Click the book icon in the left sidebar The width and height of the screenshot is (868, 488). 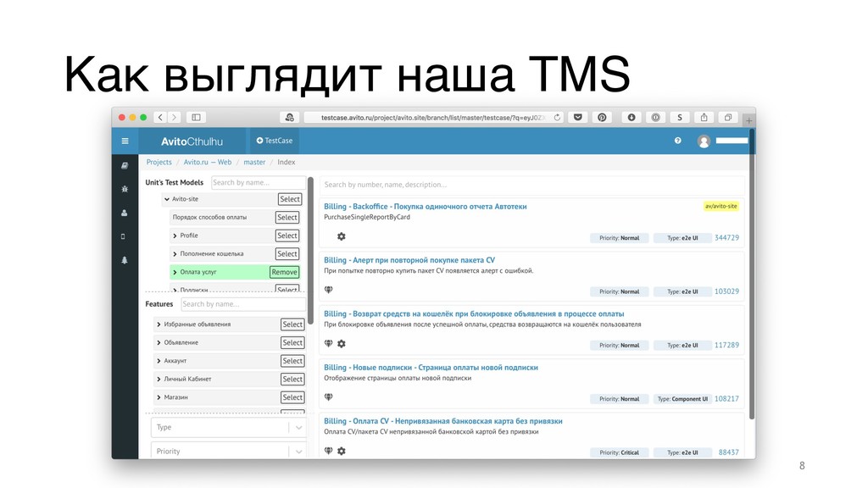tap(125, 165)
